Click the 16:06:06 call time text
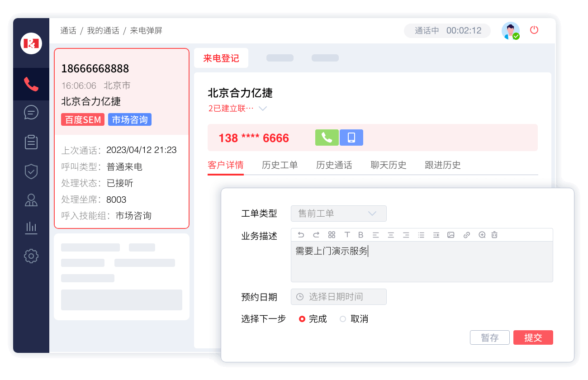 tap(79, 85)
